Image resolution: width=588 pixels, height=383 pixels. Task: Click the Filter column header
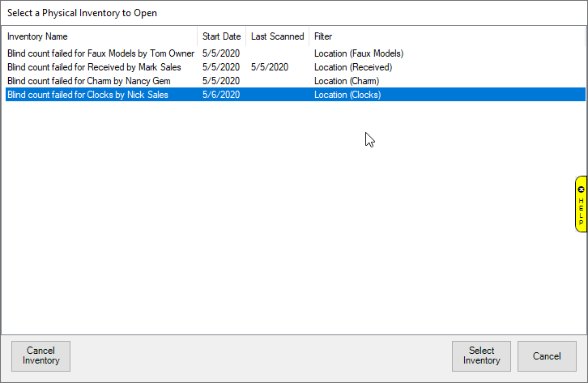[x=323, y=36]
